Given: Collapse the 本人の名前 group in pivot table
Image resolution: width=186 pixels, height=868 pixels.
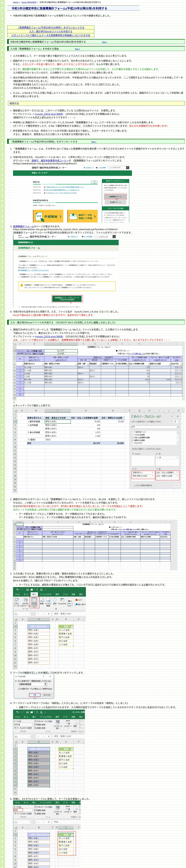Looking at the screenshot, I should click(x=28, y=432).
